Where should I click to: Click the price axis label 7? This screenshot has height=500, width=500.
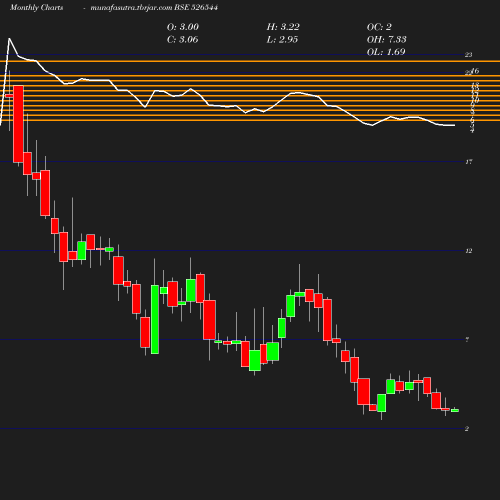pos(467,340)
